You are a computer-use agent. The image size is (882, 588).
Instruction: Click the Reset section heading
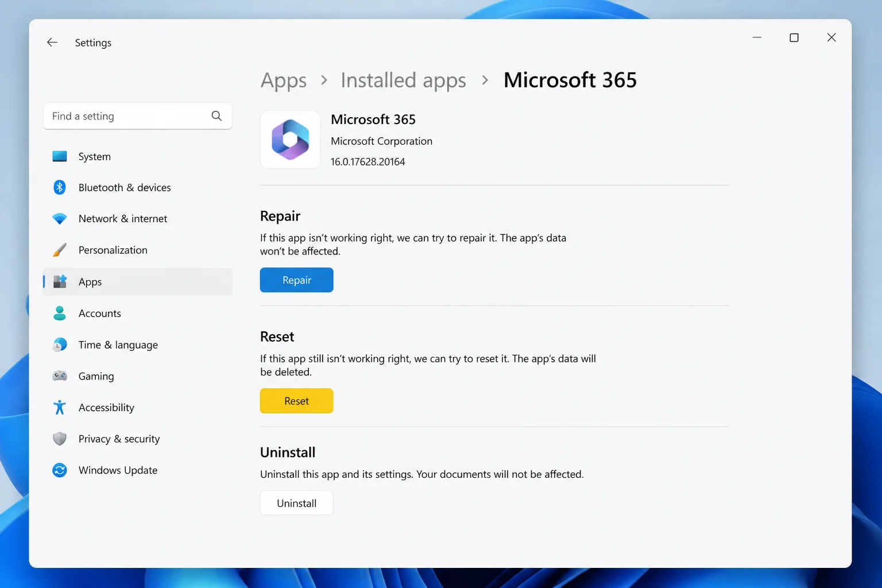click(x=277, y=336)
